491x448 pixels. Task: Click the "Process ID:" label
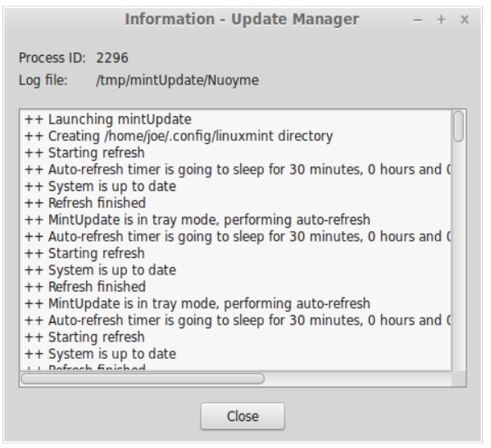pos(52,58)
